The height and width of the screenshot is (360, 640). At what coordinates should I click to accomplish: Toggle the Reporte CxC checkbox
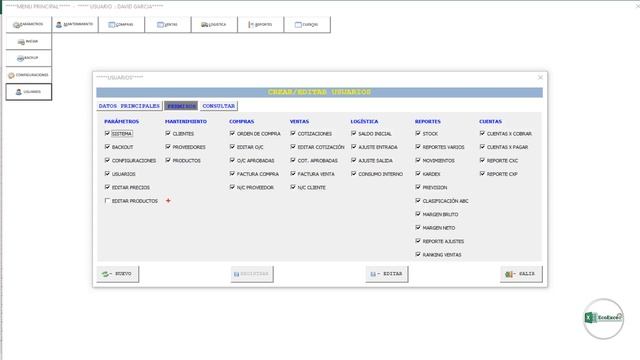482,160
